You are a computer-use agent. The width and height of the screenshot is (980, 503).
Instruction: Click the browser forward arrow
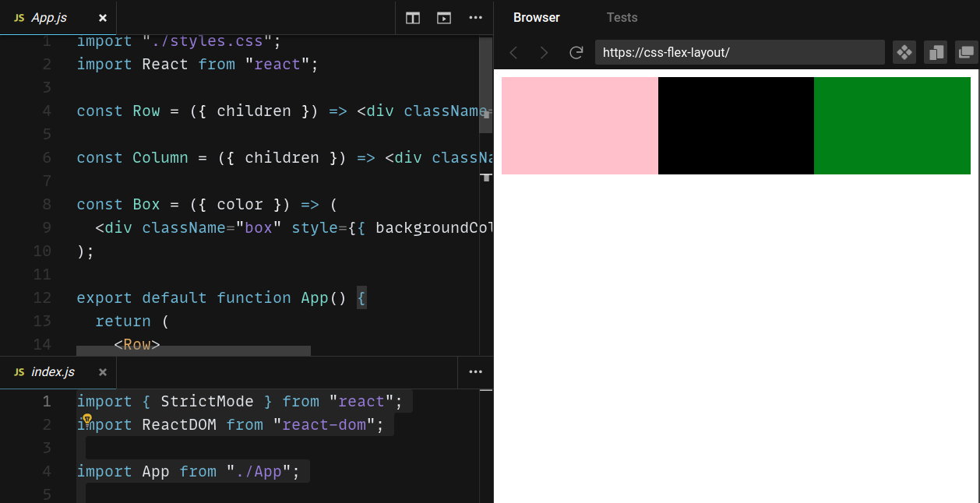pos(544,52)
